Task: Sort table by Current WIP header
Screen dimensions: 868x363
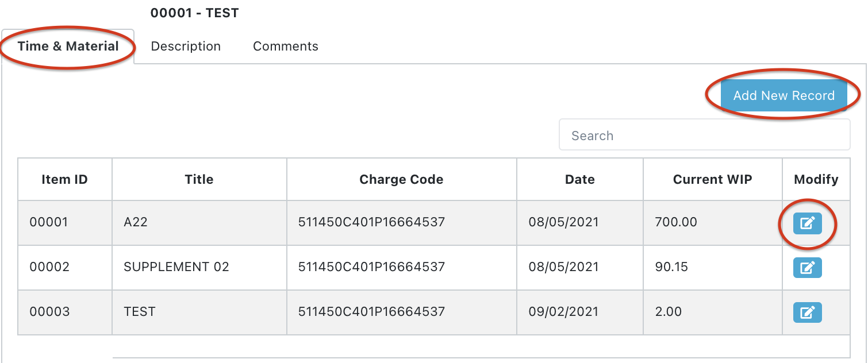Action: point(712,180)
